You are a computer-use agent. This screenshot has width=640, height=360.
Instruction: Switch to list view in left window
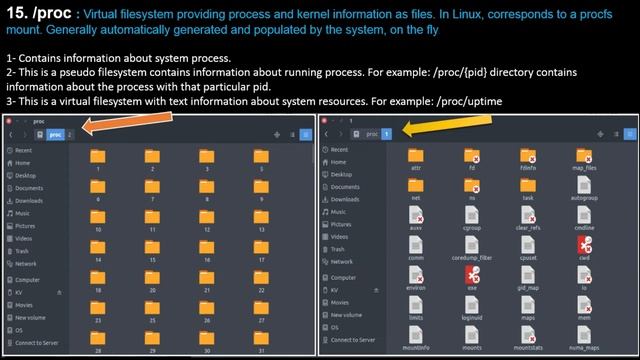292,135
